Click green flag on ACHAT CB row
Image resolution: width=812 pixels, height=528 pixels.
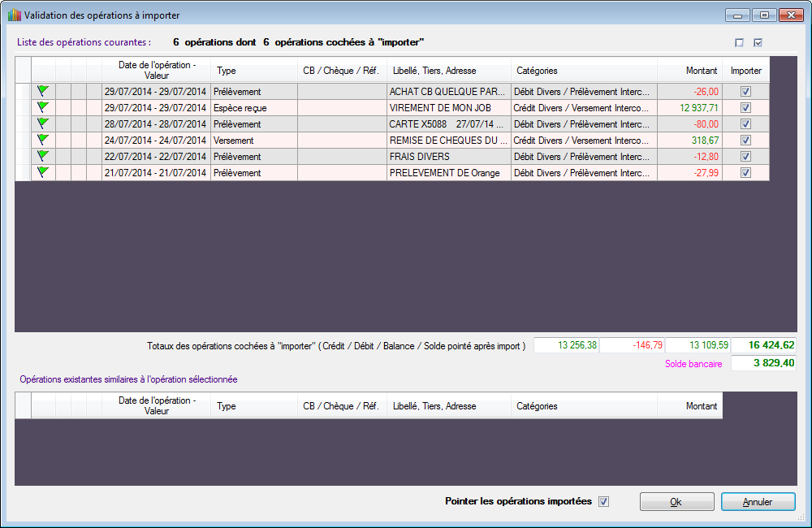[x=43, y=91]
